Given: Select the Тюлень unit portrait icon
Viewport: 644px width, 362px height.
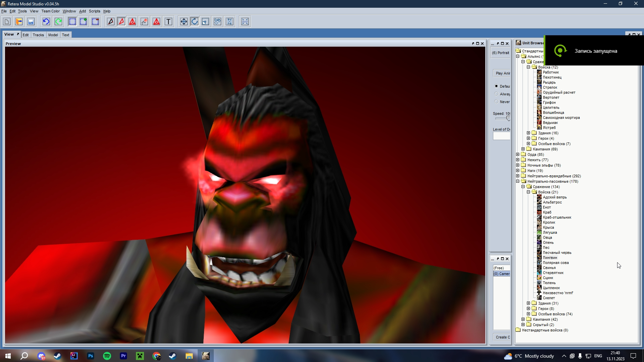Looking at the screenshot, I should click(539, 283).
